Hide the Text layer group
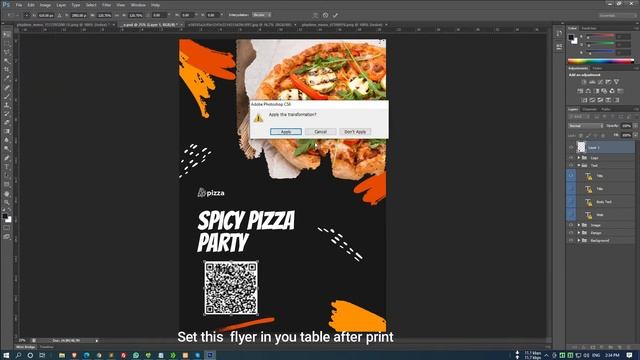The height and width of the screenshot is (360, 640). pos(571,165)
